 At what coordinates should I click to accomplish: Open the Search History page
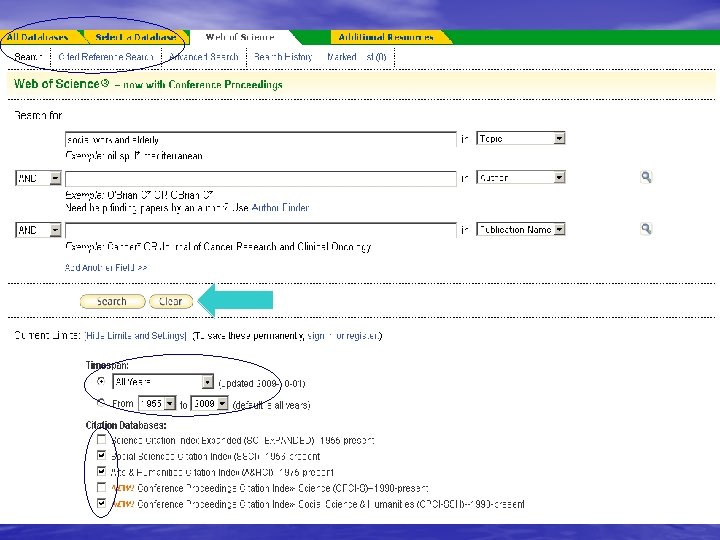coord(283,57)
